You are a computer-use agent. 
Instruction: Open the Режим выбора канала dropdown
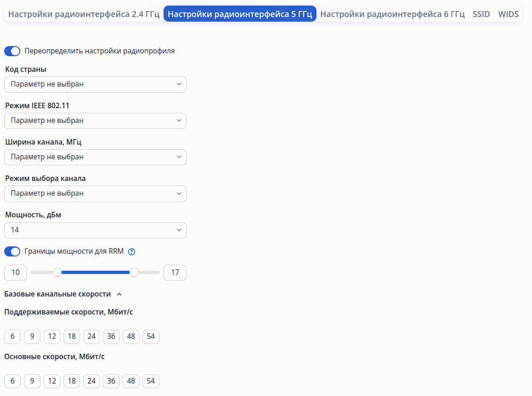tap(95, 193)
